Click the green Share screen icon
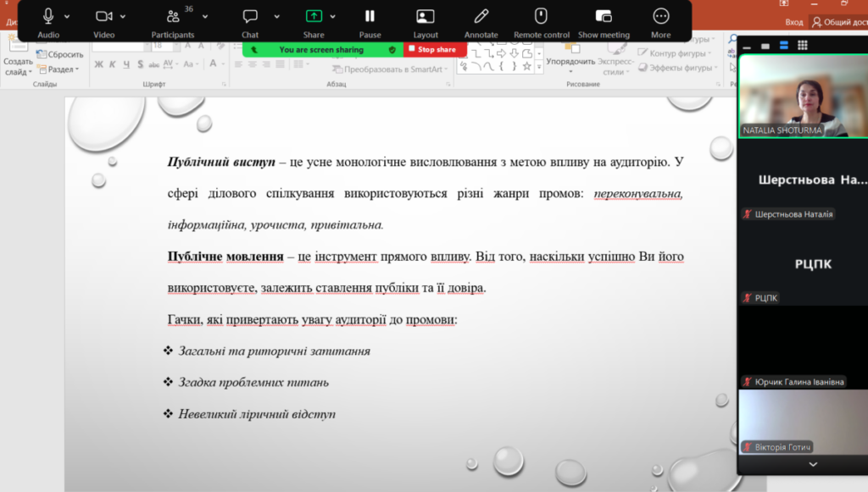This screenshot has width=868, height=492. (x=314, y=16)
